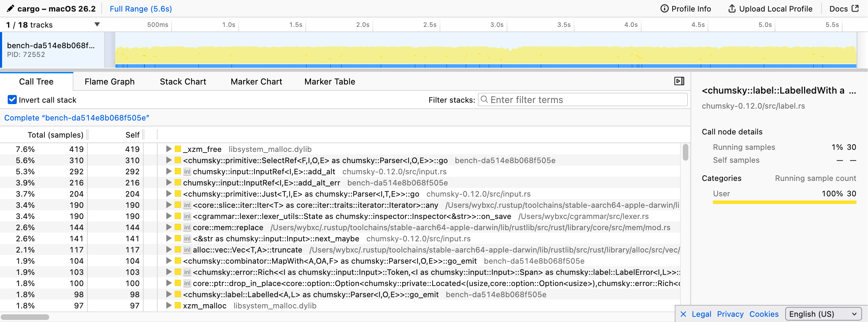Click the inl badge on core::mem::replace row
The height and width of the screenshot is (322, 868).
[187, 227]
